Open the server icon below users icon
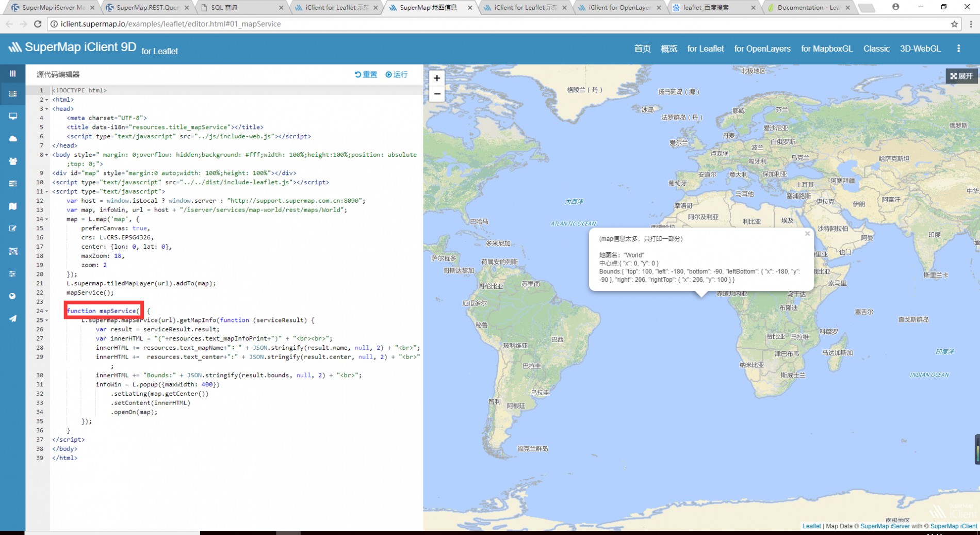980x535 pixels. pyautogui.click(x=12, y=184)
